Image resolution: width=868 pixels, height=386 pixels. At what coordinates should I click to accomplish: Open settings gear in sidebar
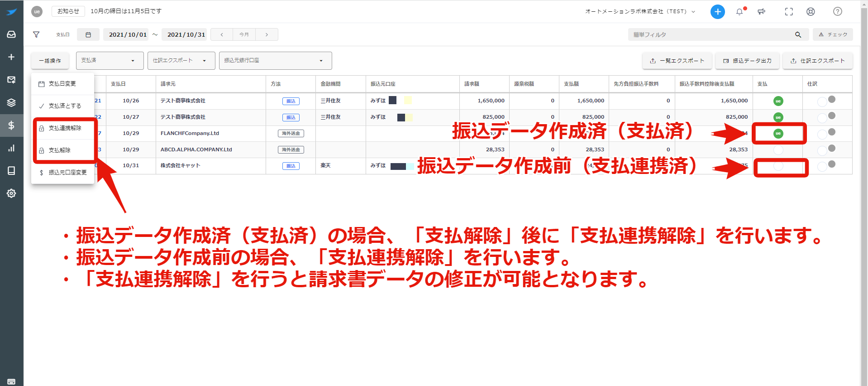point(11,193)
